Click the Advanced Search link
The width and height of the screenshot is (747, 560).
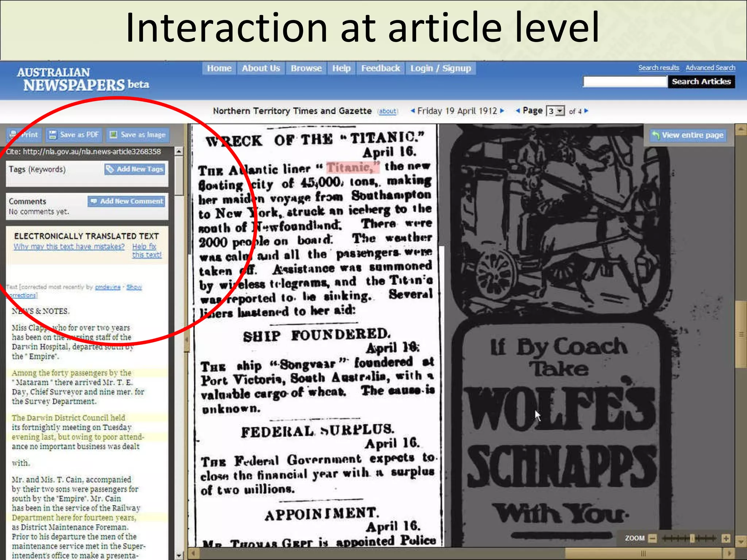tap(710, 68)
